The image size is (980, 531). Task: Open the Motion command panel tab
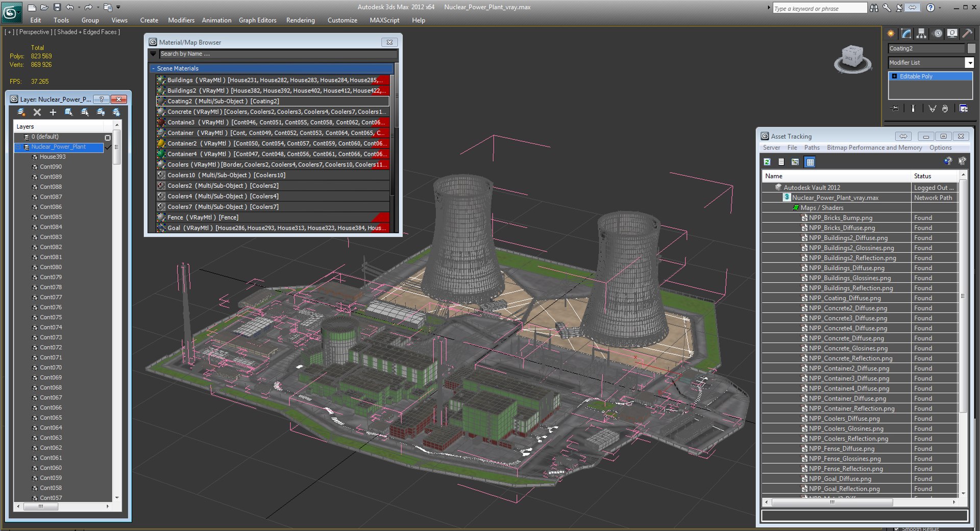point(938,34)
